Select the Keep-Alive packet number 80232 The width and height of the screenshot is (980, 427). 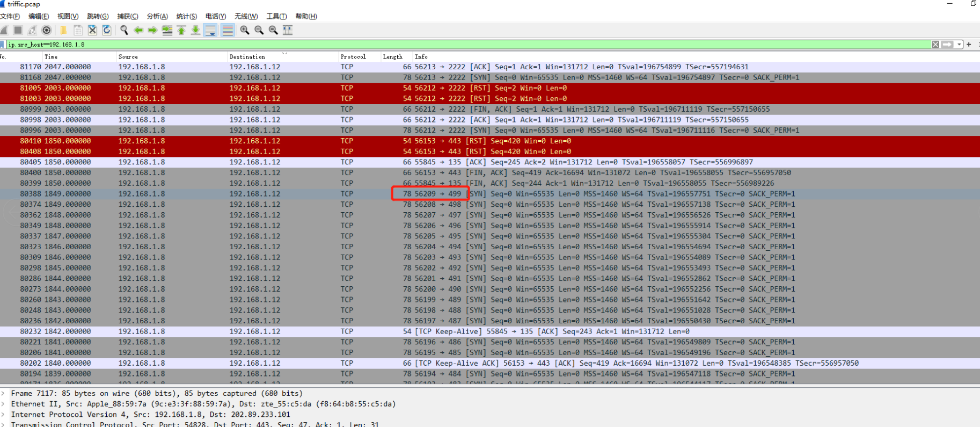(x=490, y=331)
